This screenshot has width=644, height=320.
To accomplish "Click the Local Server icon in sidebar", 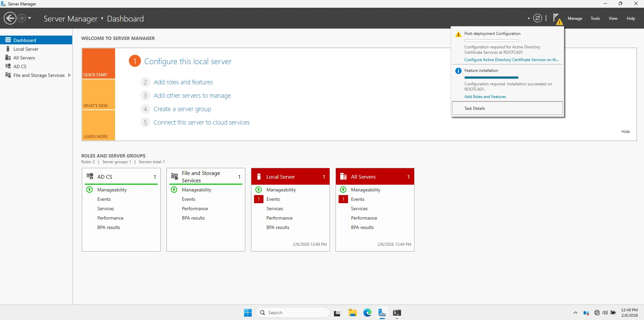I will [8, 49].
